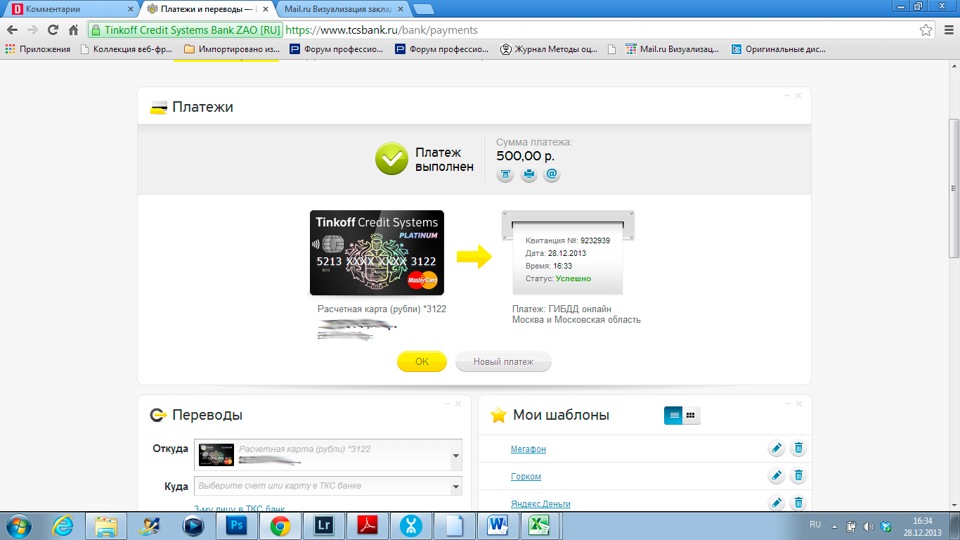Click the print receipt icon

(x=528, y=174)
